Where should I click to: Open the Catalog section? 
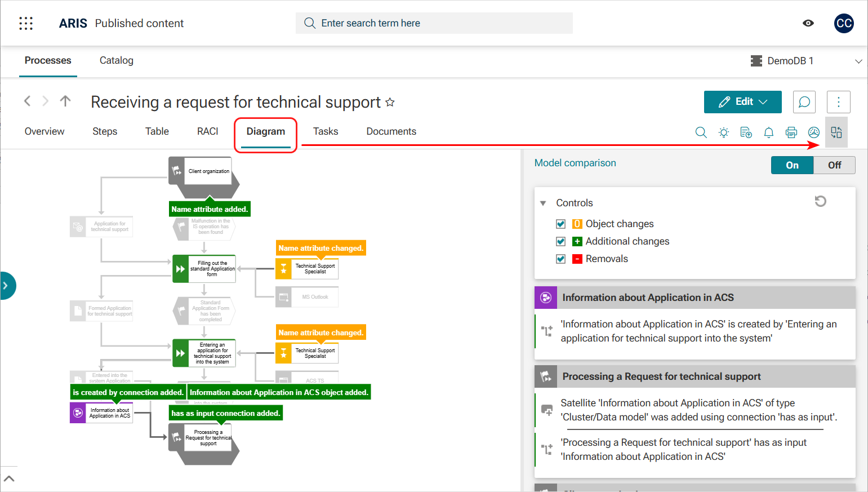coord(116,60)
